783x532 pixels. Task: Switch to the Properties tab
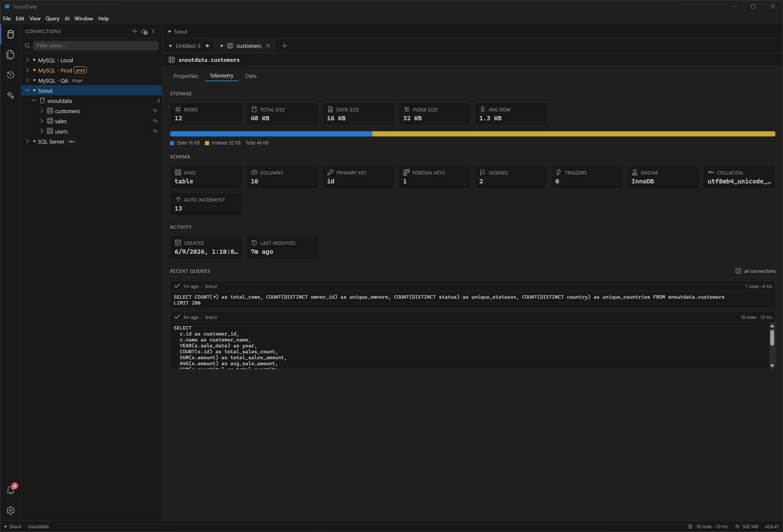185,76
